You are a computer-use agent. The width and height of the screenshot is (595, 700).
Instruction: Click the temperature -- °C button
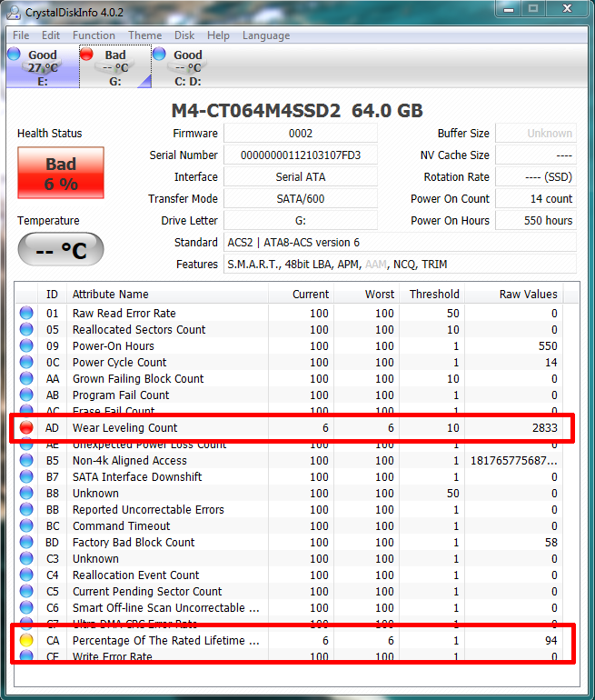coord(61,250)
